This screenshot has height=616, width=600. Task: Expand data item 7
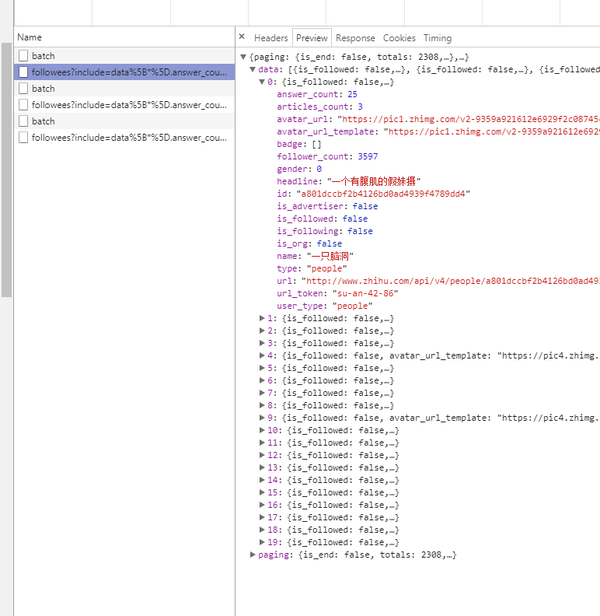pos(262,393)
